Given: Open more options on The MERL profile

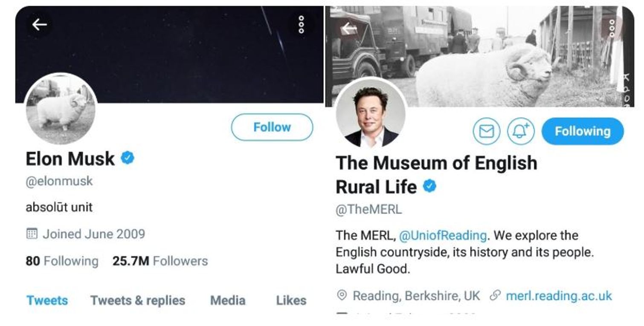Looking at the screenshot, I should click(612, 28).
